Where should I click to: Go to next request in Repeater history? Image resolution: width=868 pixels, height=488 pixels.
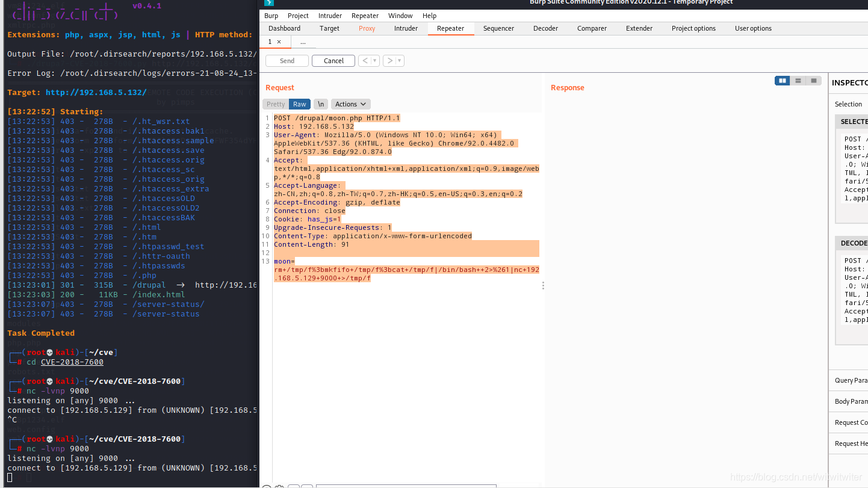pos(389,61)
